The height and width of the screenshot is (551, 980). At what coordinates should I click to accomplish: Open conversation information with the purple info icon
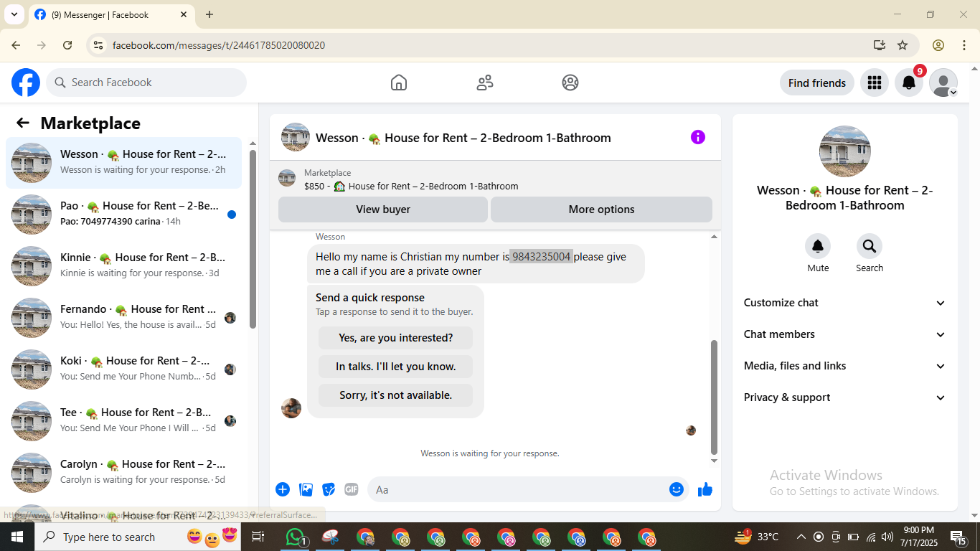point(698,137)
